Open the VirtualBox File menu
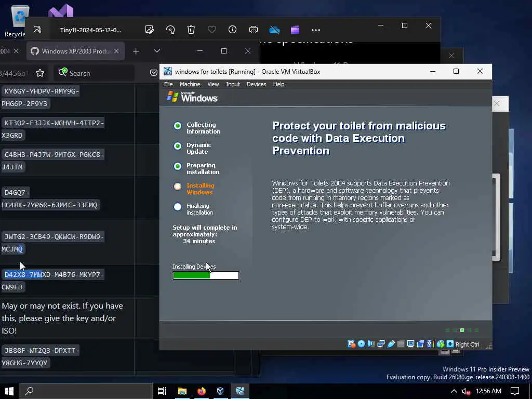The height and width of the screenshot is (399, 532). pos(168,84)
